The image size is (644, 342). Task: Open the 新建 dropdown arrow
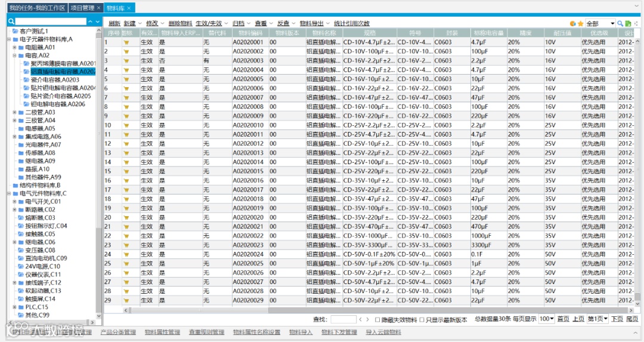[140, 23]
